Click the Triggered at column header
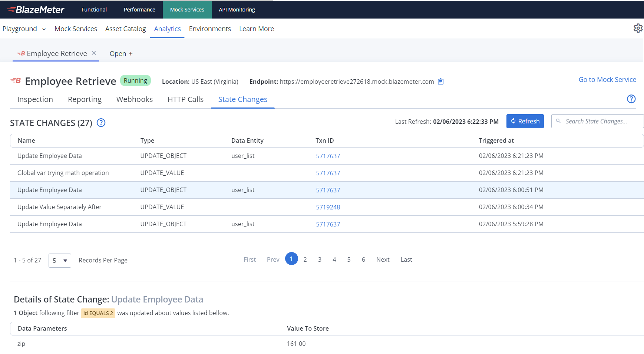Viewport: 644px width, 354px height. pyautogui.click(x=496, y=141)
